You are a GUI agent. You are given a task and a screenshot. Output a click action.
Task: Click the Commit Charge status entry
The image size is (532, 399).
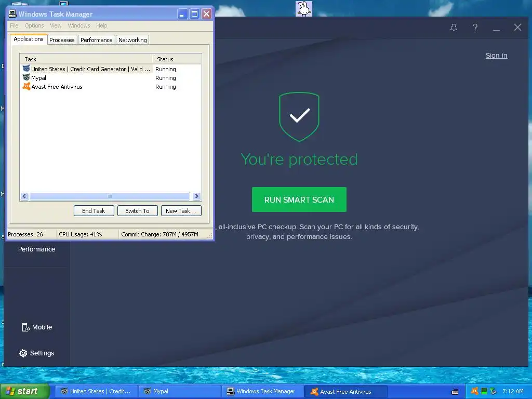click(163, 234)
